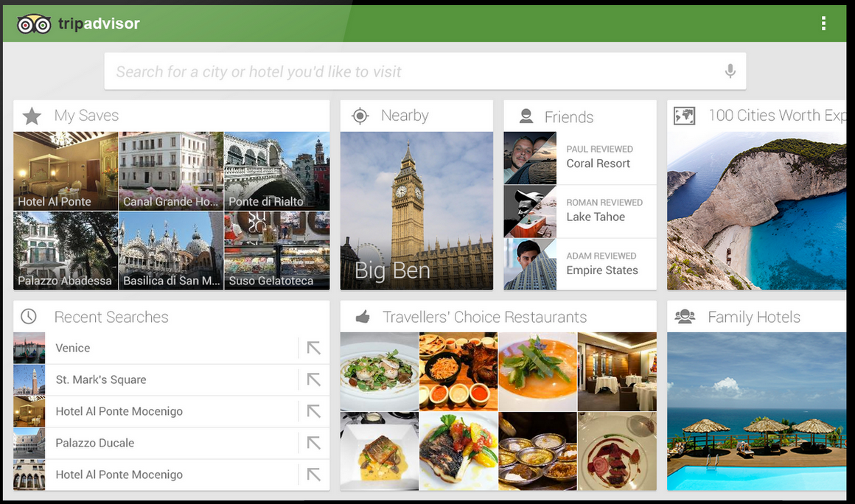This screenshot has height=504, width=855.
Task: Open the Palazzo Abadessa saved thumbnail
Action: pyautogui.click(x=66, y=251)
